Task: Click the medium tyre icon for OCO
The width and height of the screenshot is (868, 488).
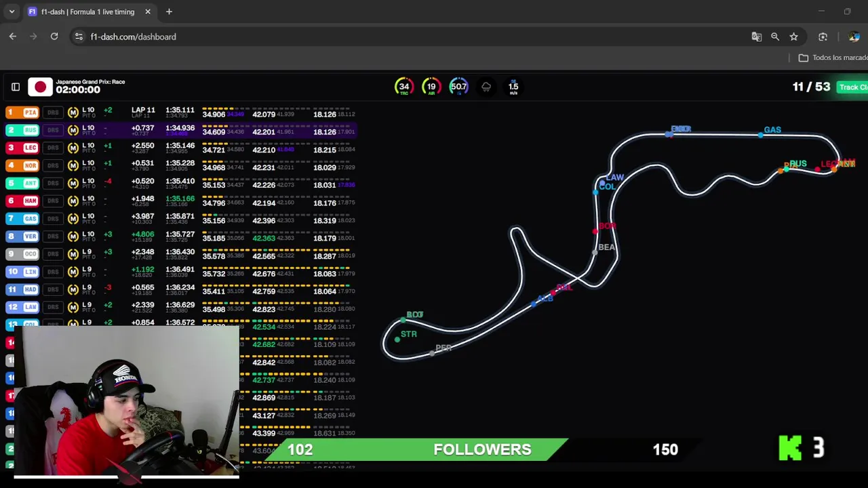Action: click(73, 253)
